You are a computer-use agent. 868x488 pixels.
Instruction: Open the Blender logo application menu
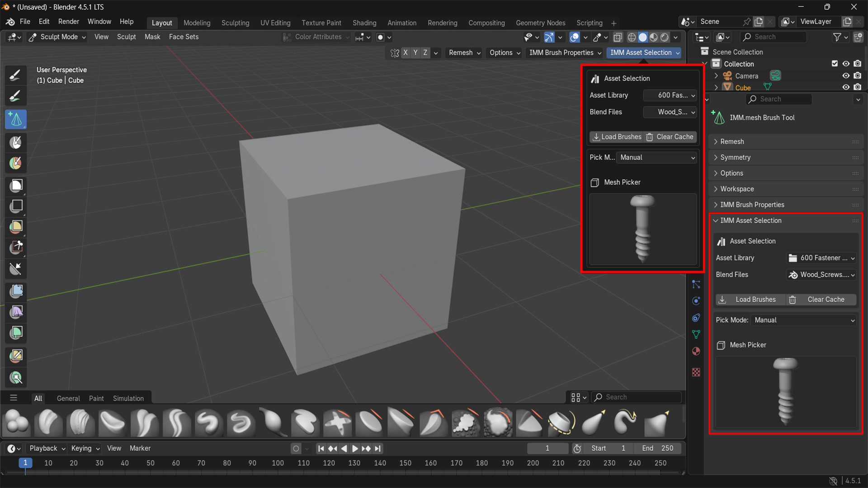point(10,22)
